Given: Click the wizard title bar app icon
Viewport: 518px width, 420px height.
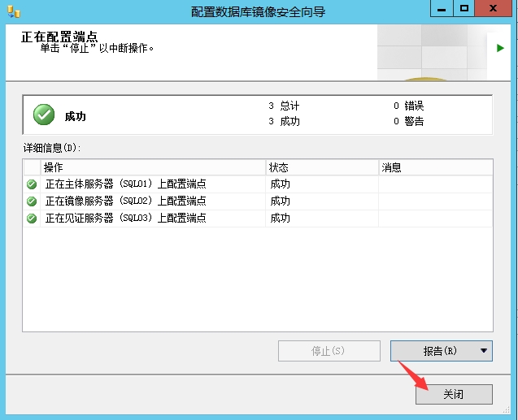Looking at the screenshot, I should pos(14,12).
